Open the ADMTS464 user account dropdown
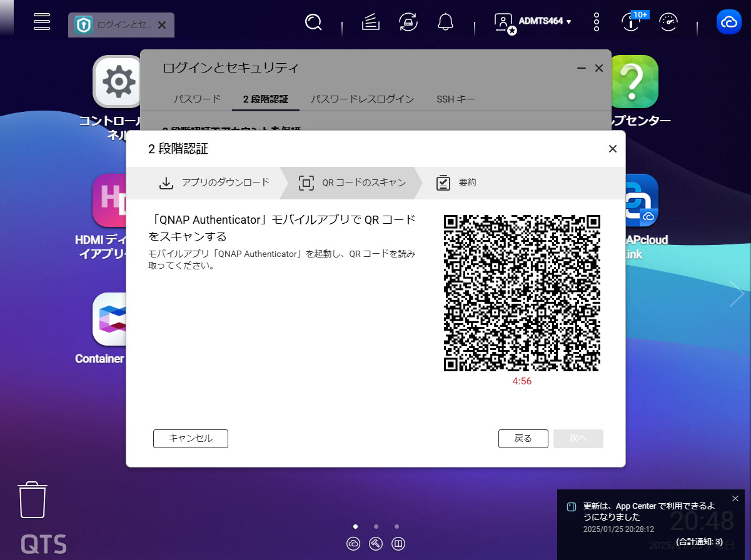This screenshot has height=560, width=751. click(545, 21)
